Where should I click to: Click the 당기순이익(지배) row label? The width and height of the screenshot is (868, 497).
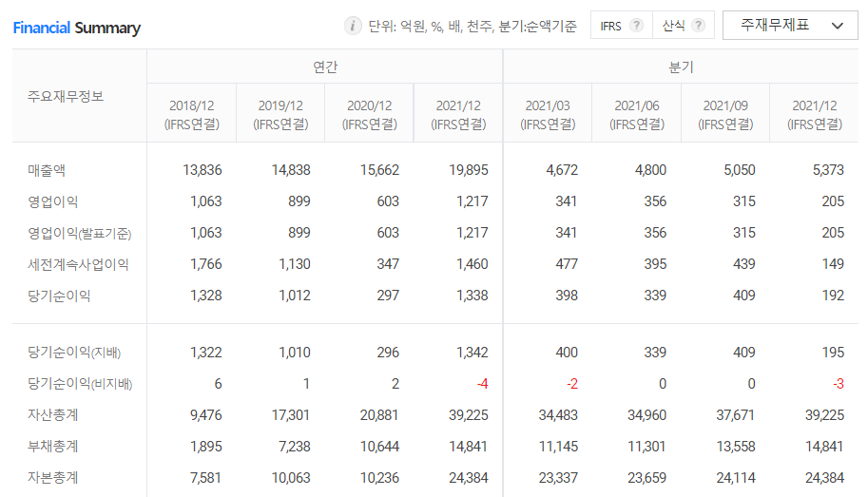[x=74, y=353]
